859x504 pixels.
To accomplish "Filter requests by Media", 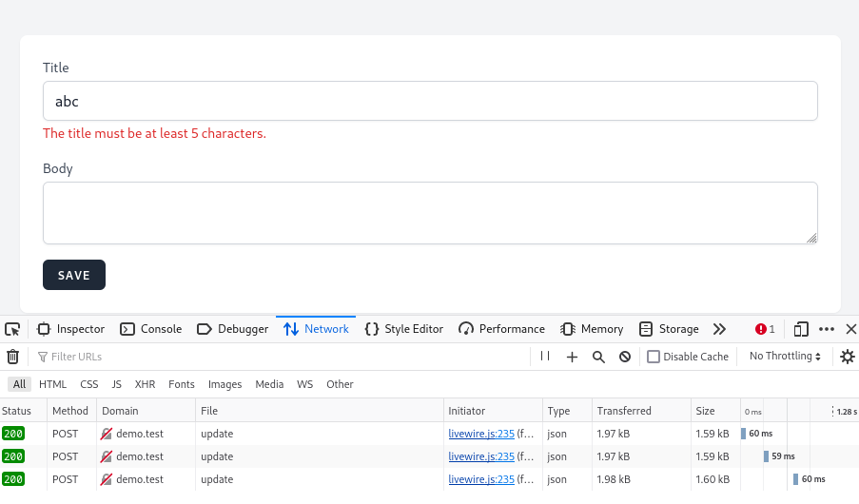I will [269, 384].
